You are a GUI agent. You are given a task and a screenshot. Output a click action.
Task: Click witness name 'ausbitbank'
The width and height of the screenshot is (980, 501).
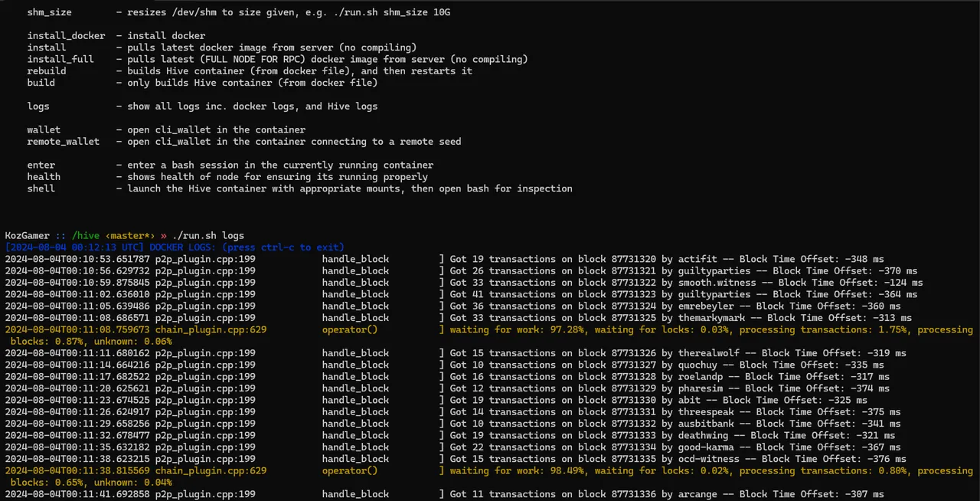707,424
